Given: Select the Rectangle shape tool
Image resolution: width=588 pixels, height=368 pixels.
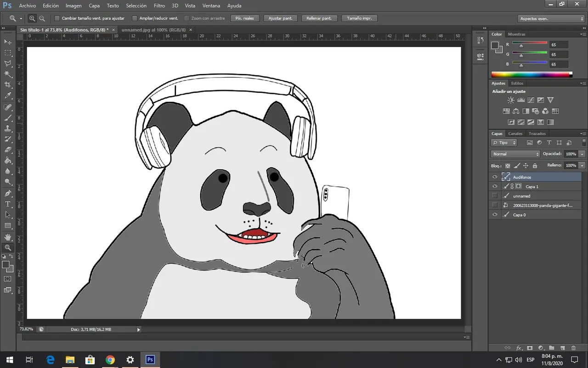Looking at the screenshot, I should click(8, 226).
